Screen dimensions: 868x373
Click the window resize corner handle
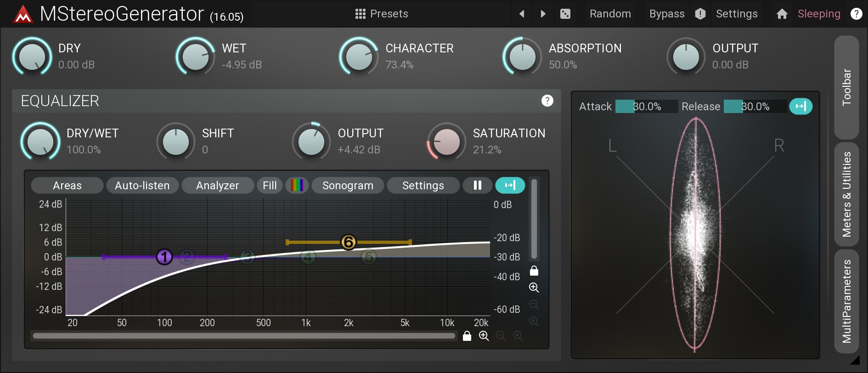(x=855, y=360)
